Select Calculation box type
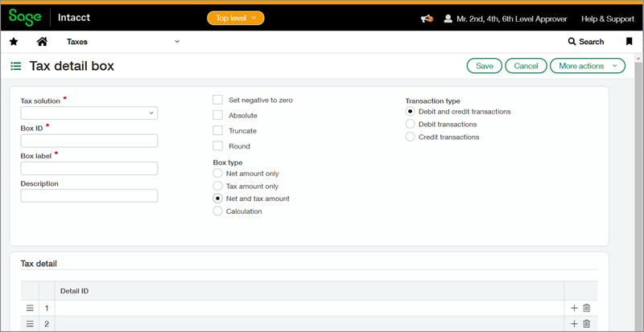Viewport: 644px width, 332px height. pos(217,211)
